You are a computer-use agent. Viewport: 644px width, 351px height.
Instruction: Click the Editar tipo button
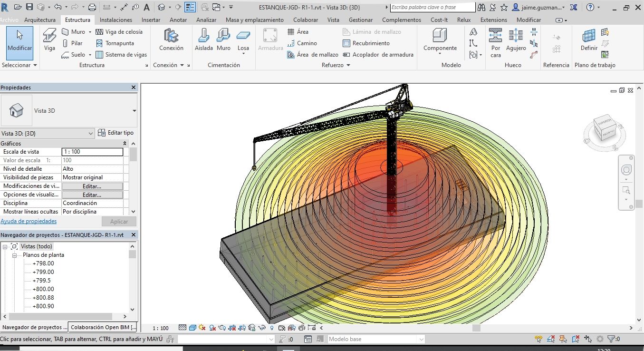click(116, 133)
